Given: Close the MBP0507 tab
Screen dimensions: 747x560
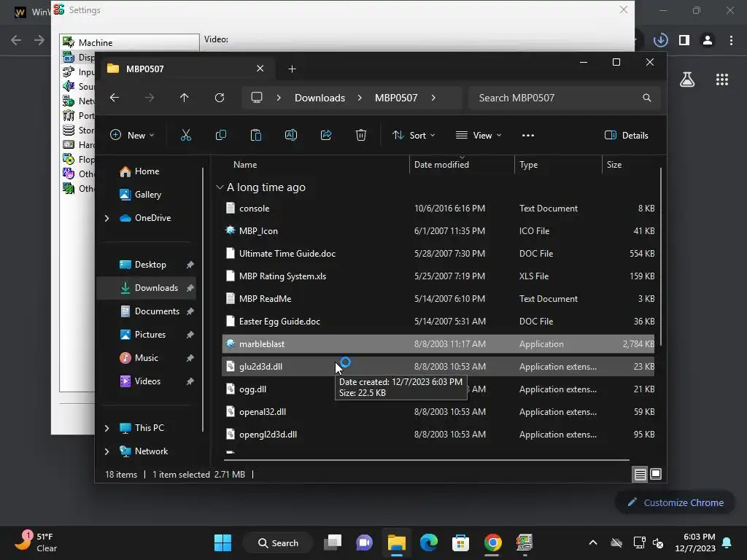Looking at the screenshot, I should point(260,69).
